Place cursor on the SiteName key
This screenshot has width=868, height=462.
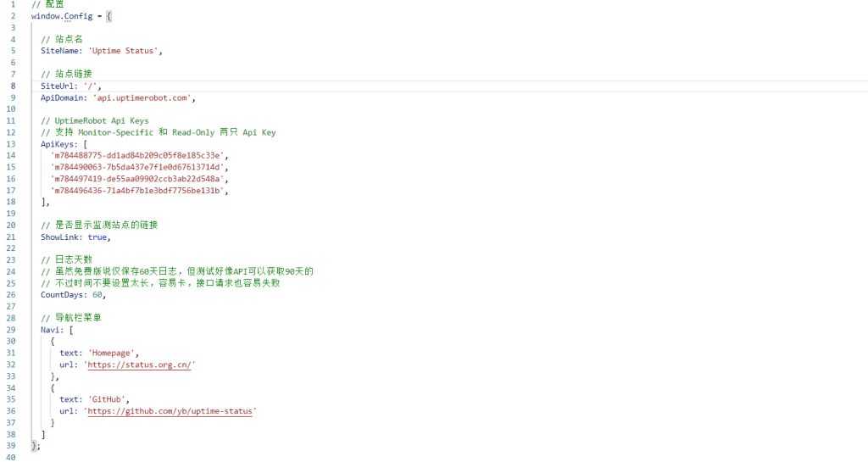(60, 51)
